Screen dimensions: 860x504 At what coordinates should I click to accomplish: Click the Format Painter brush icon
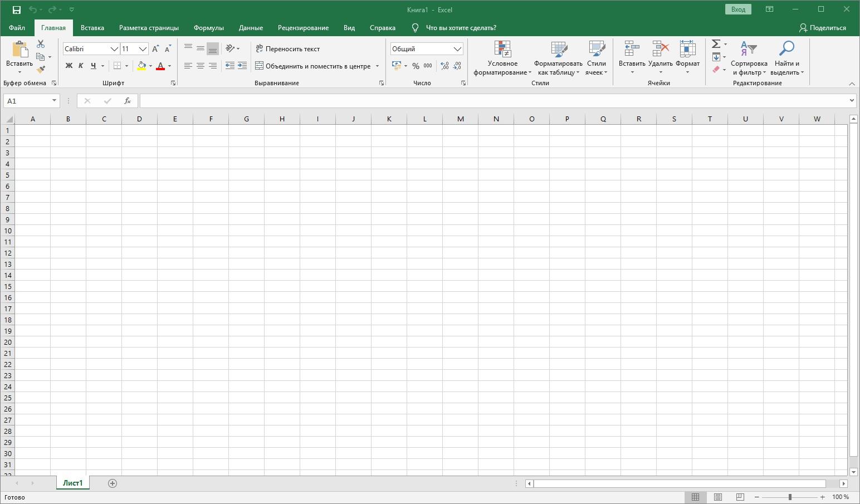tap(41, 70)
